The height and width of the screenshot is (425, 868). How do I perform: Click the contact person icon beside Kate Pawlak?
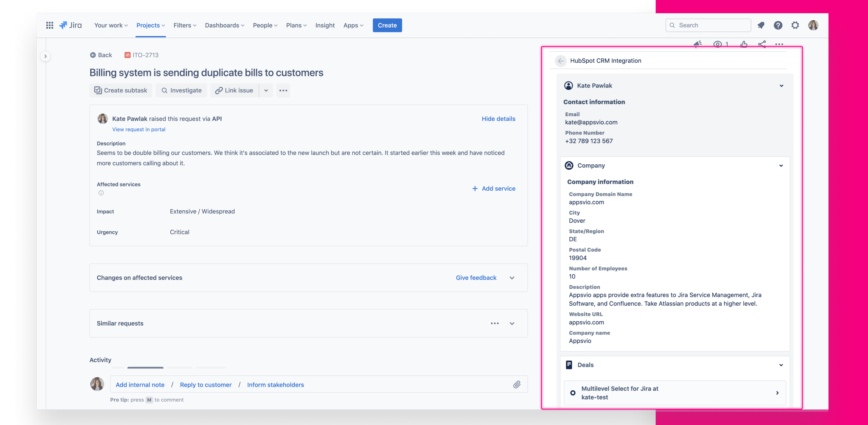568,85
